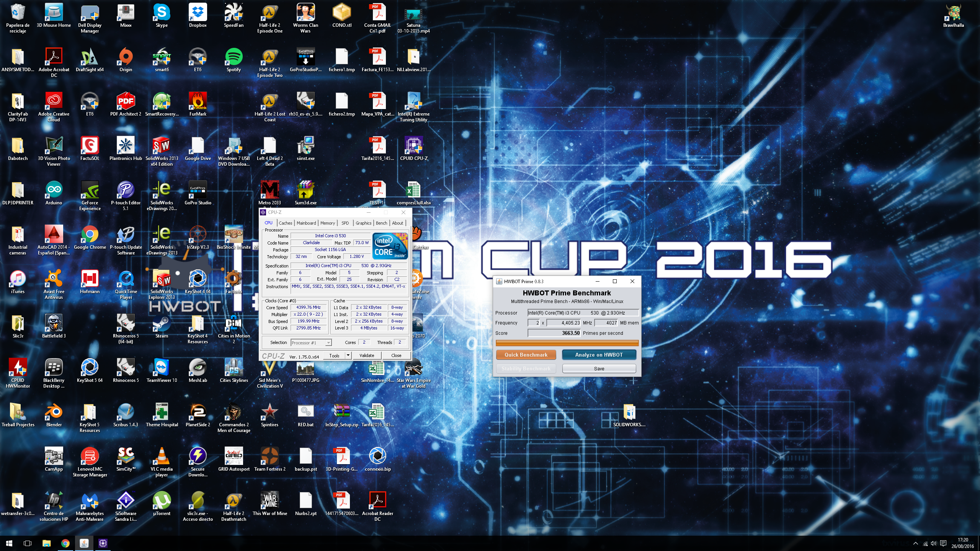
Task: Launch Battlefield 3 from desktop
Action: pos(54,326)
